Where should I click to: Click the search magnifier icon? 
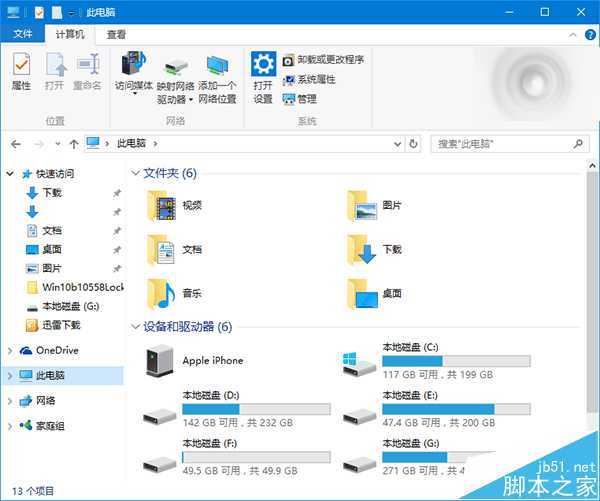[x=578, y=144]
